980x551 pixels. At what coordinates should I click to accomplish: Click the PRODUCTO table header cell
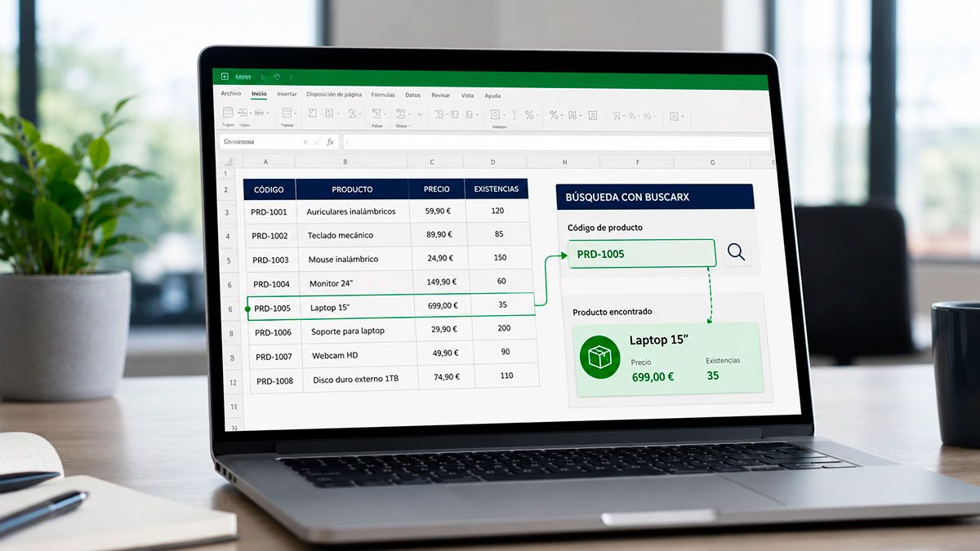pyautogui.click(x=352, y=189)
